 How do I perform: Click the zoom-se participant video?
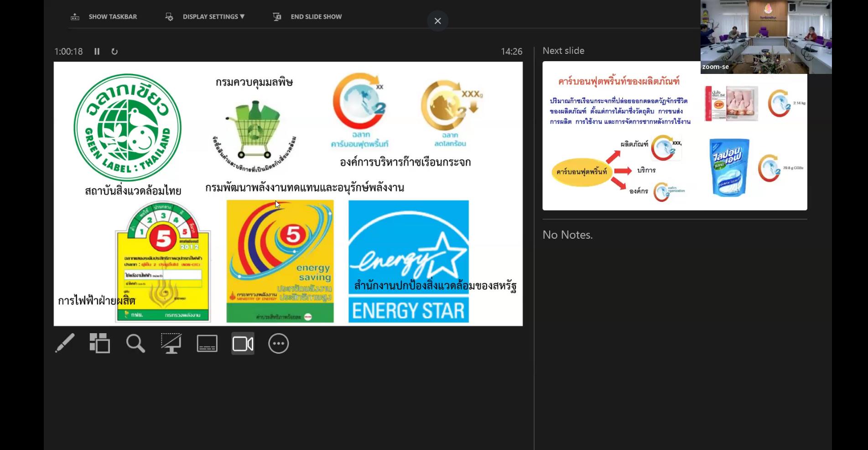tap(766, 37)
